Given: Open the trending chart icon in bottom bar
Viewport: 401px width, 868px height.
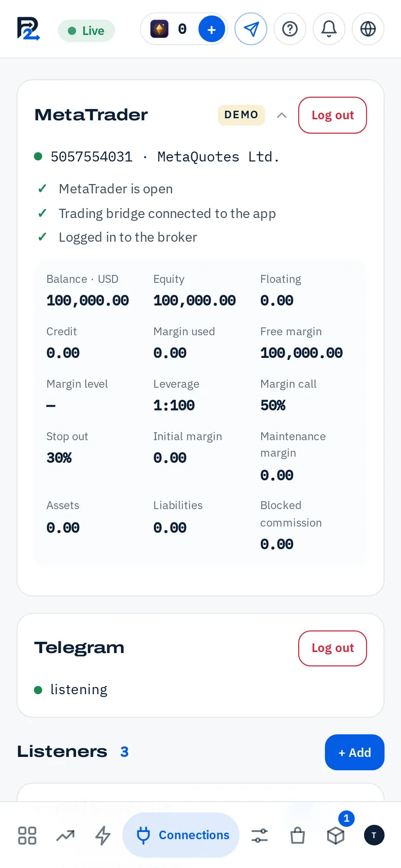Looking at the screenshot, I should pos(65,835).
